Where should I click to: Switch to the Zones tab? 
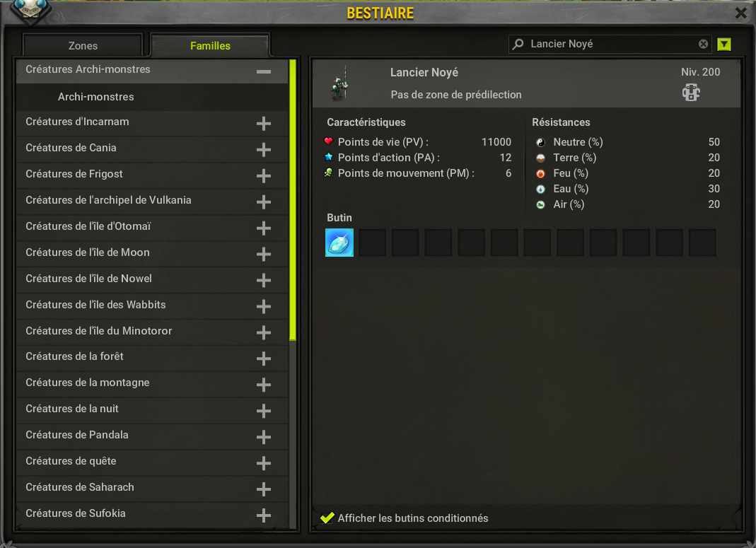click(83, 46)
